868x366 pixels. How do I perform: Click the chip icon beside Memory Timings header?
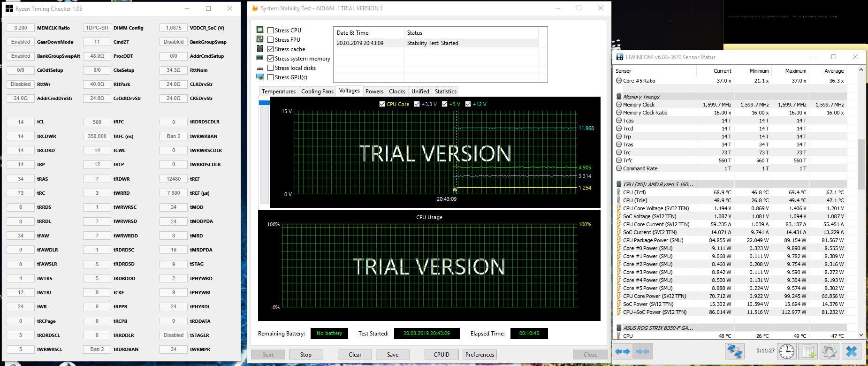pos(619,97)
